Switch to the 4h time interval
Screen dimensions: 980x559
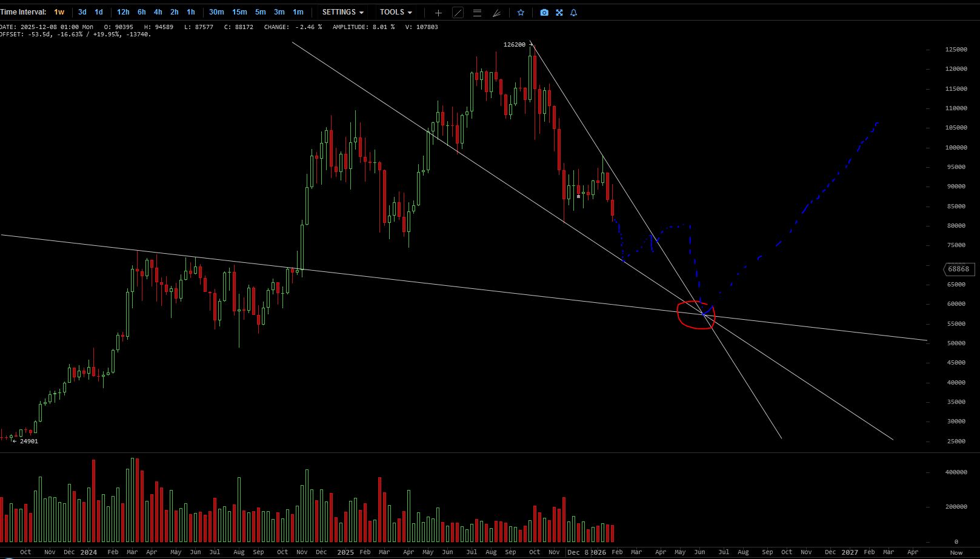(x=158, y=12)
